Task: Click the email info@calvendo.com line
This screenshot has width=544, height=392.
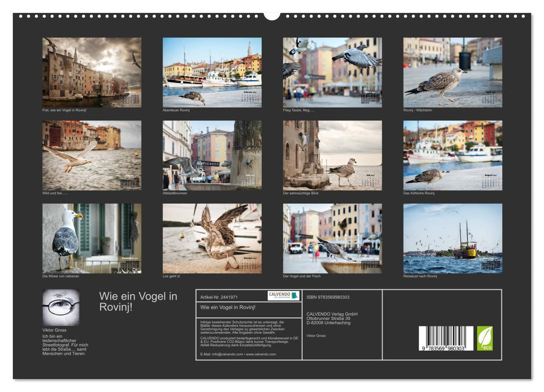Action: point(238,354)
